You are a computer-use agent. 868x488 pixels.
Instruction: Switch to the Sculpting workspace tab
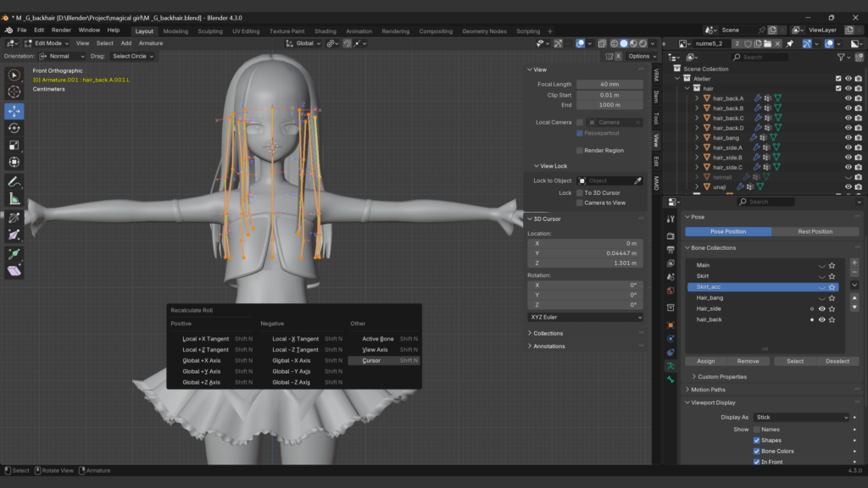click(209, 31)
